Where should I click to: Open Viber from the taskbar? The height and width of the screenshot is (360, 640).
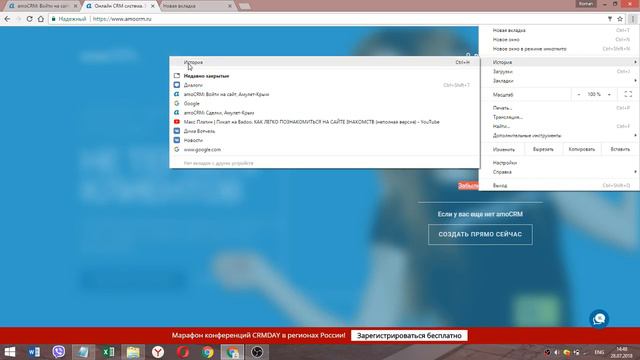click(59, 352)
